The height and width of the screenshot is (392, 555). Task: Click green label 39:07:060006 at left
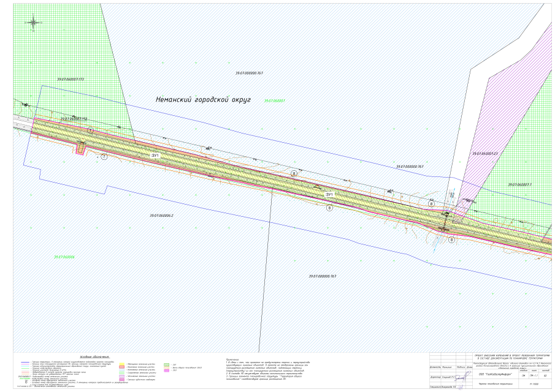click(64, 257)
